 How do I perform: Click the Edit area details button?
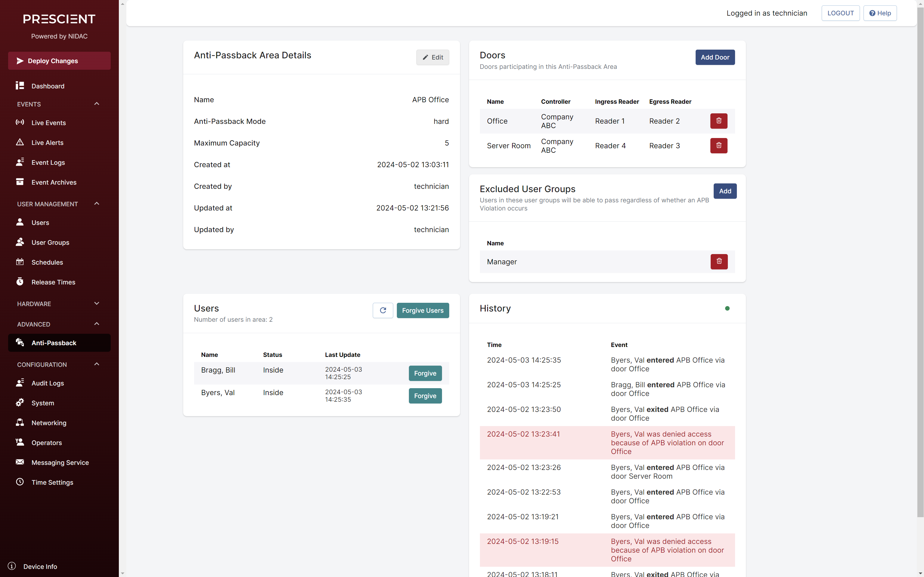(x=433, y=57)
